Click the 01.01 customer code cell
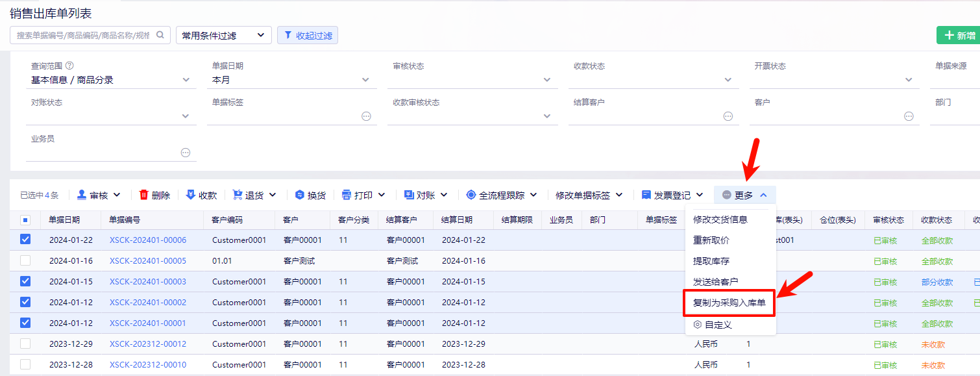 (x=223, y=261)
